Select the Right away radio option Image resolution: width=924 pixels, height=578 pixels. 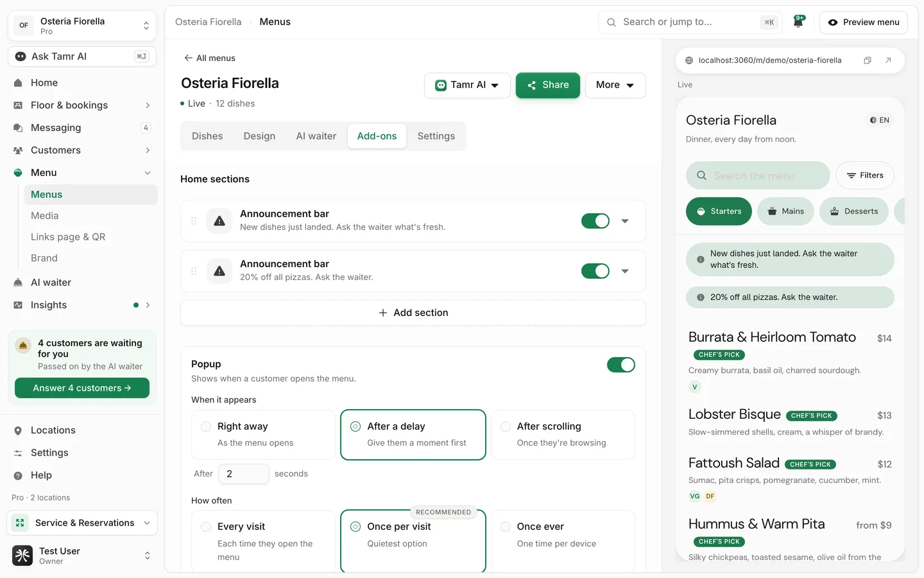click(206, 426)
